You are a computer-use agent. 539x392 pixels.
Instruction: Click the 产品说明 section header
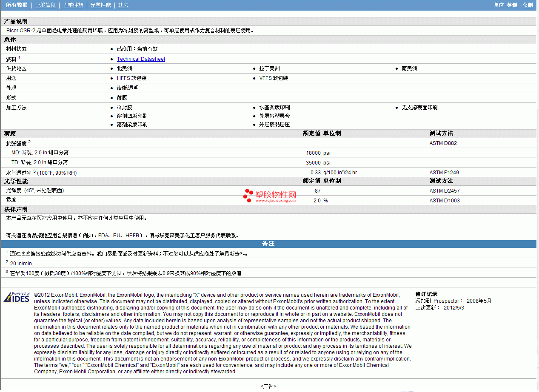pos(16,21)
